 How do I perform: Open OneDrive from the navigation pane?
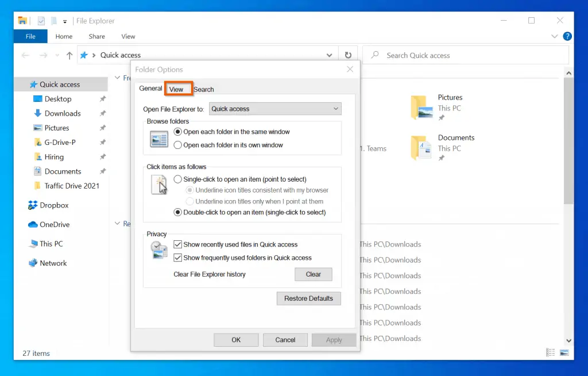pyautogui.click(x=56, y=224)
